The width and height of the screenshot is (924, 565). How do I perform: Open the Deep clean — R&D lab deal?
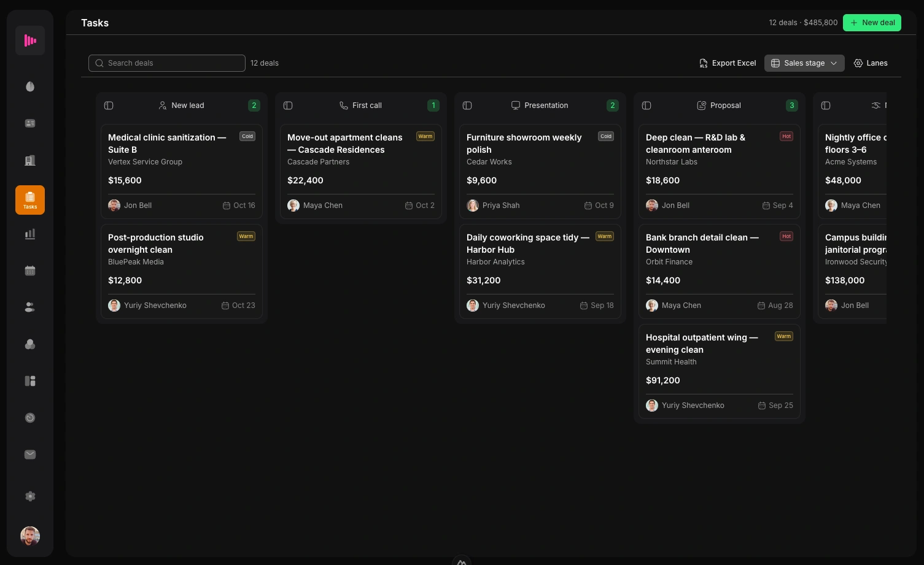(x=720, y=172)
